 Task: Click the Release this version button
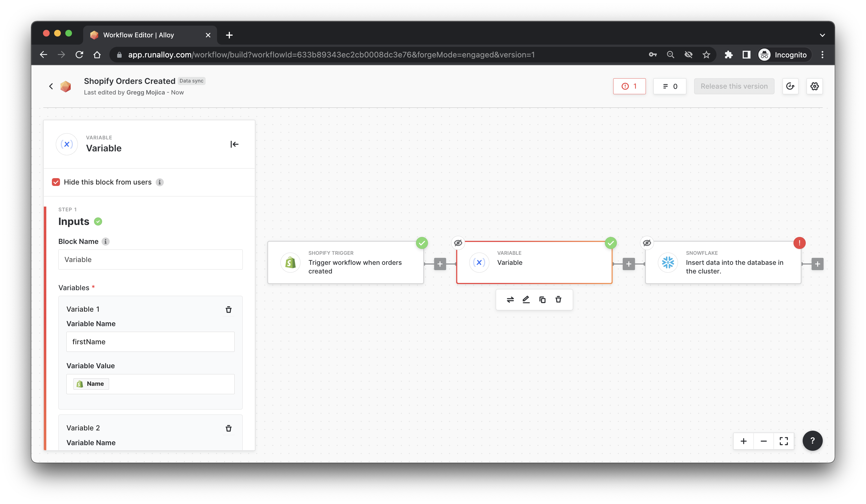(x=734, y=86)
